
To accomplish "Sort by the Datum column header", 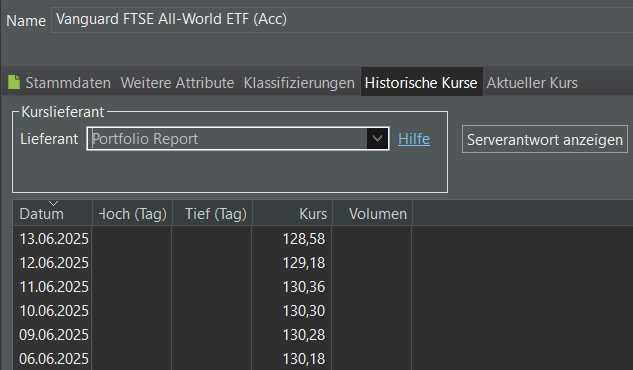I will coord(52,213).
